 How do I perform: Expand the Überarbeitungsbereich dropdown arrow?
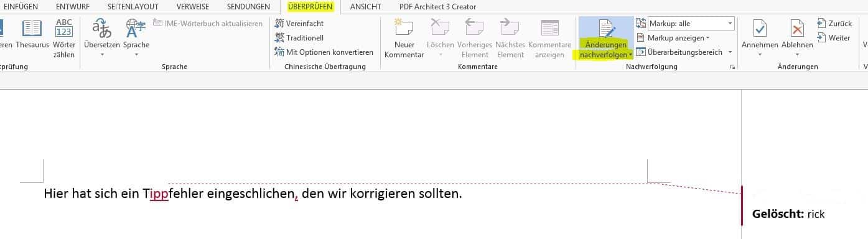coord(730,52)
